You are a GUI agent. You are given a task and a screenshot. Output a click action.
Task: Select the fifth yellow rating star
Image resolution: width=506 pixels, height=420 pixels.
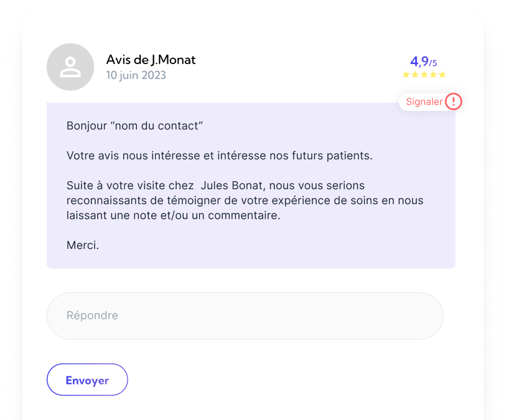click(x=442, y=75)
